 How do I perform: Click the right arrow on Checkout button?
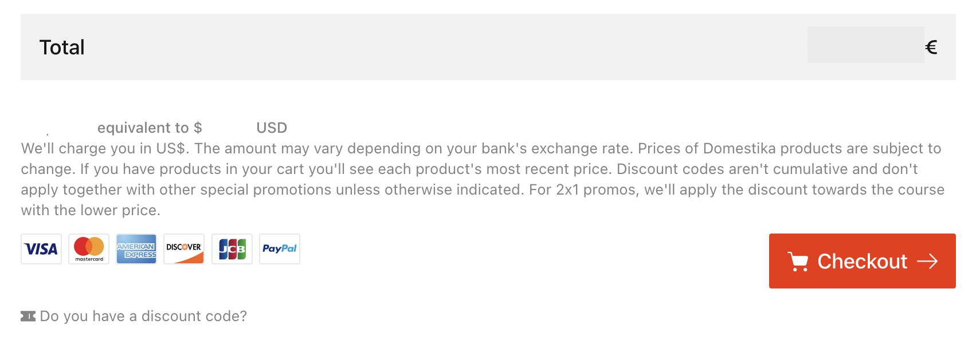927,262
